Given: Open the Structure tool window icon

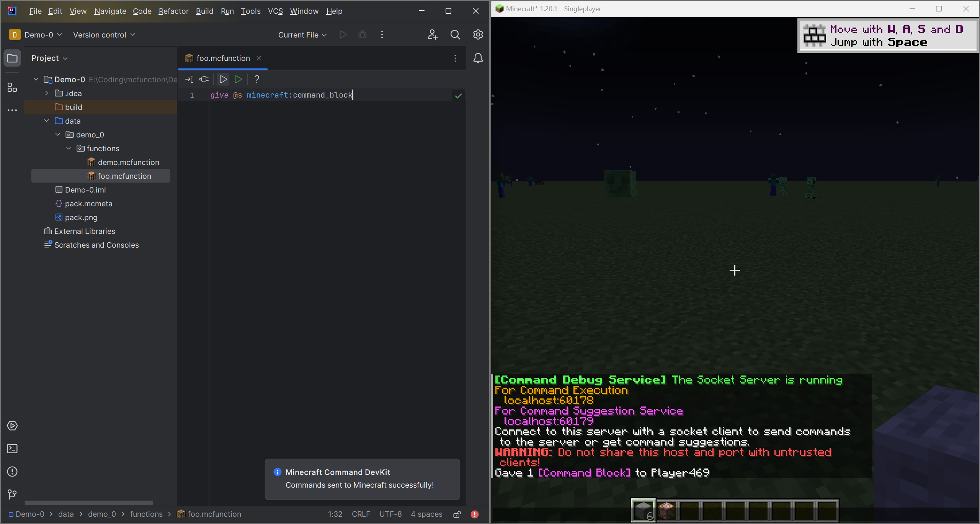Looking at the screenshot, I should (x=12, y=88).
